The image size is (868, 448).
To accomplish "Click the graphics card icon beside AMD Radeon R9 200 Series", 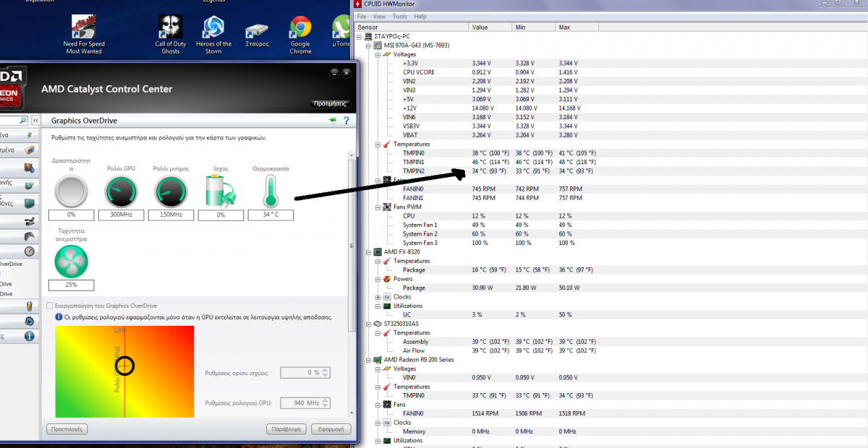I will [378, 360].
